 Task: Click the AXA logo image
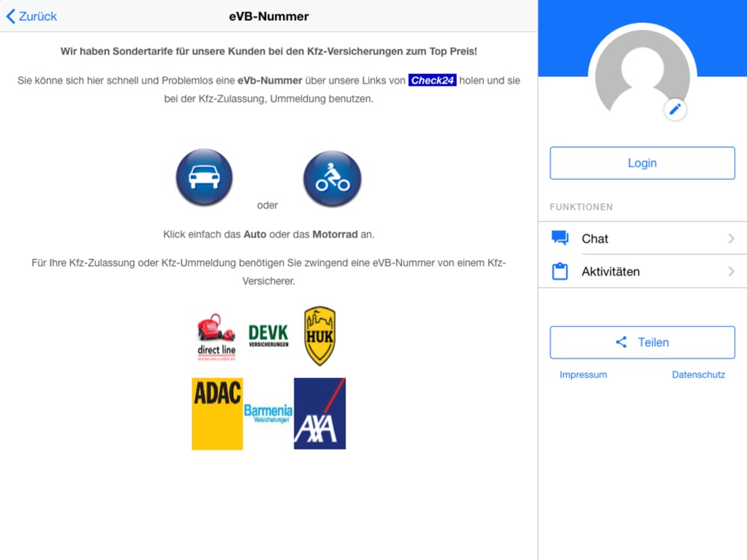pos(320,414)
